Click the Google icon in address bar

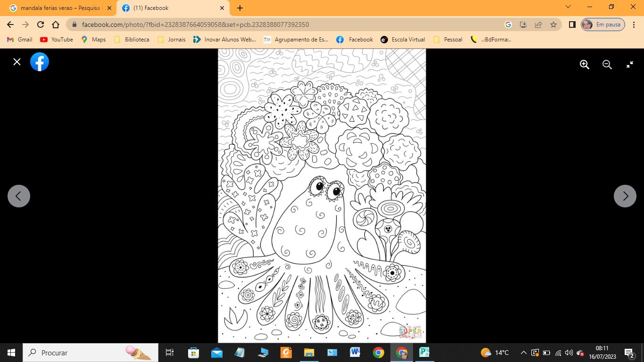pos(508,25)
